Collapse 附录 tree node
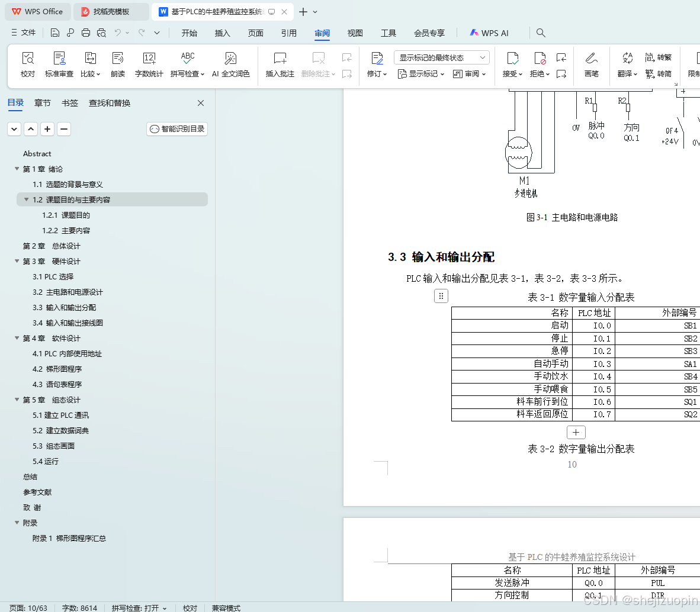 tap(17, 523)
